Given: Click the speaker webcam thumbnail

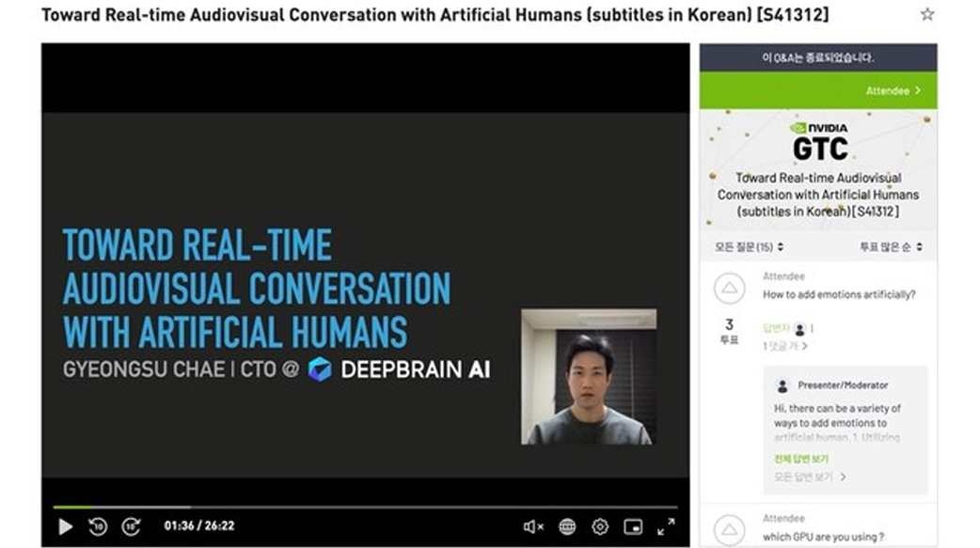Looking at the screenshot, I should click(x=589, y=376).
